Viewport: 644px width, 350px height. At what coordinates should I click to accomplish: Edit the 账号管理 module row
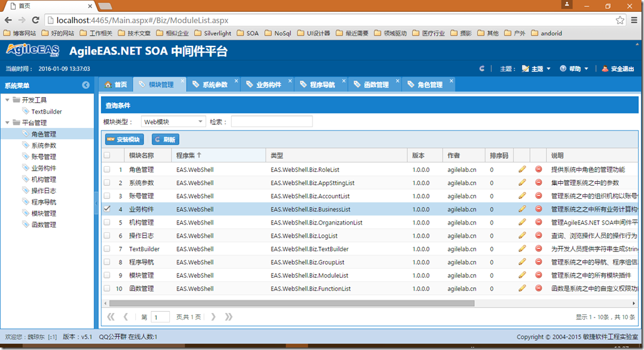(x=522, y=195)
